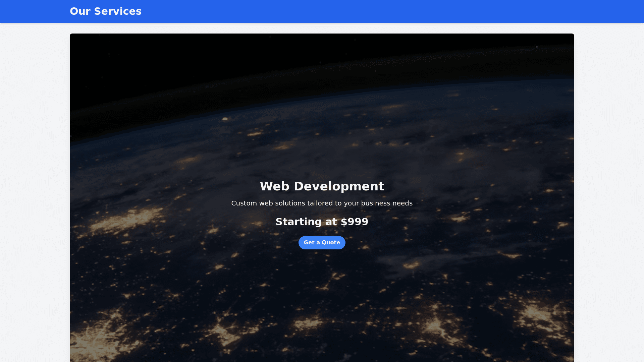Click the Custom web solutions description text
The image size is (644, 362).
coord(322,203)
